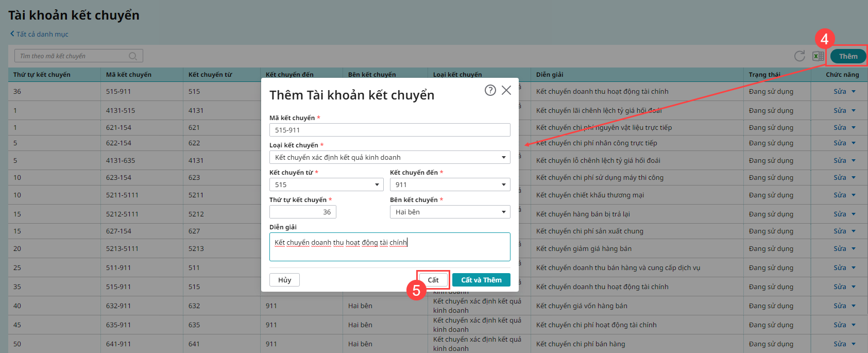Expand the Kết chuyển đến combo box
This screenshot has height=353, width=868.
[450, 184]
